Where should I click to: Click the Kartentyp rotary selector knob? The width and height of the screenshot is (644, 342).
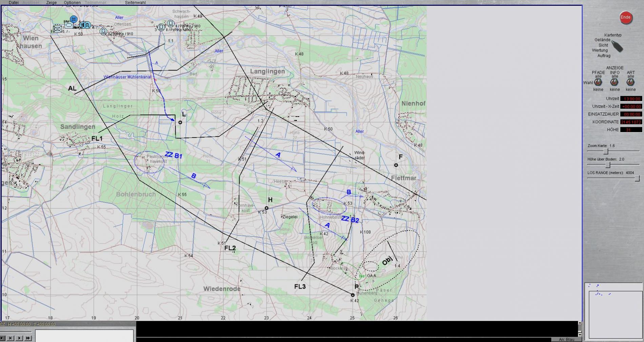pos(617,46)
